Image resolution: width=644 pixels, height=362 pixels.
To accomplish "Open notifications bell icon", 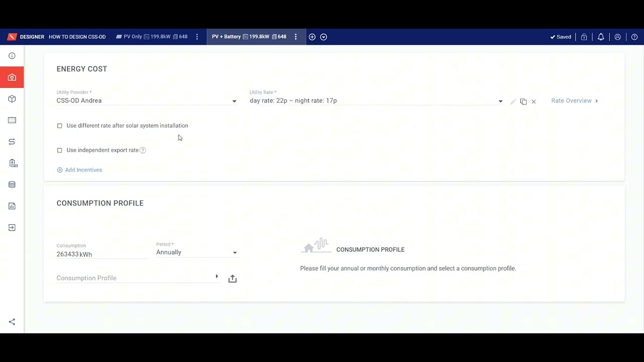I will 601,37.
